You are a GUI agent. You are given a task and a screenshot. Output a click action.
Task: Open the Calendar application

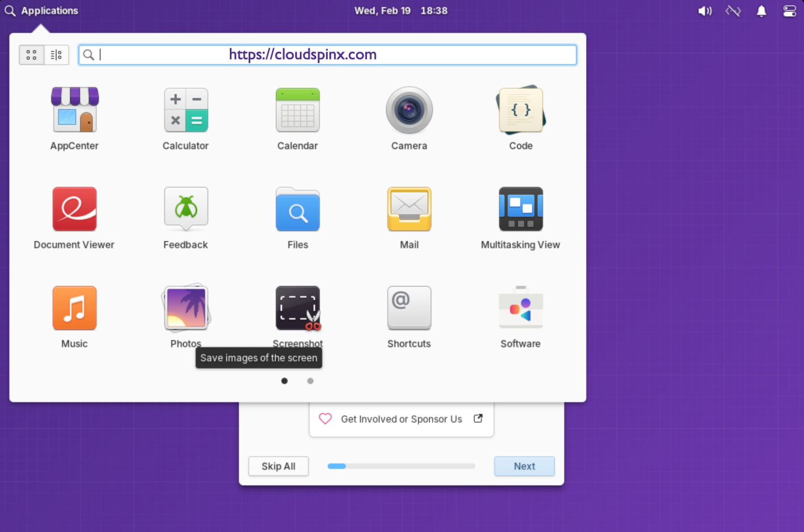click(x=297, y=110)
